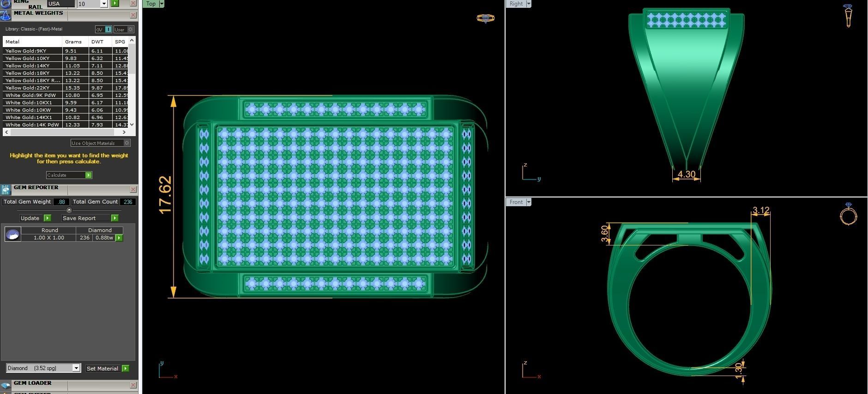Click the Gem Loader panel icon
Viewport: 868px width, 394px height.
[5, 385]
